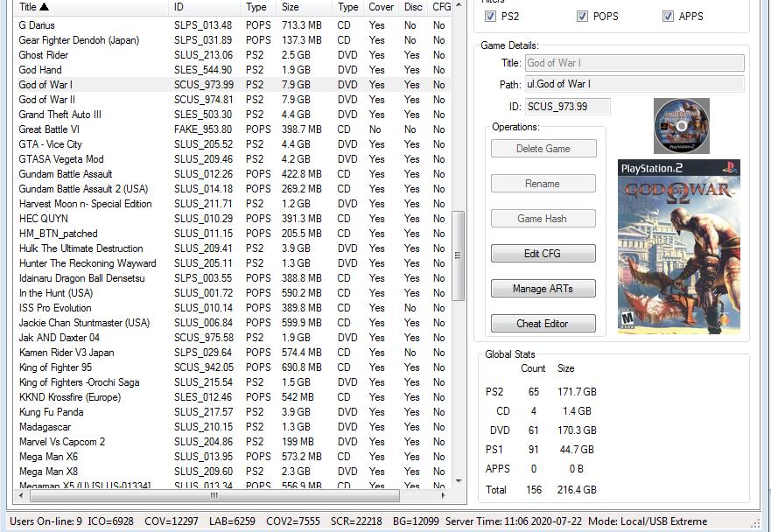Select In the Hunt (USA)
771x532 pixels.
[234, 293]
